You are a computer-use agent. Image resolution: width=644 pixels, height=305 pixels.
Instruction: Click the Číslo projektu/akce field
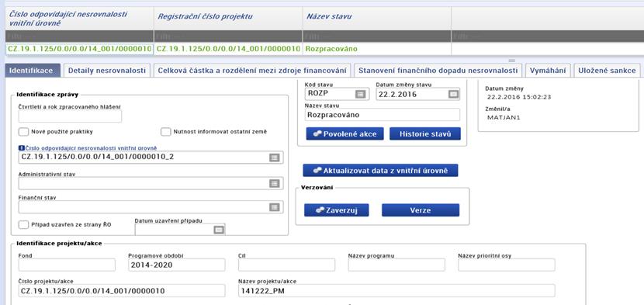point(122,290)
